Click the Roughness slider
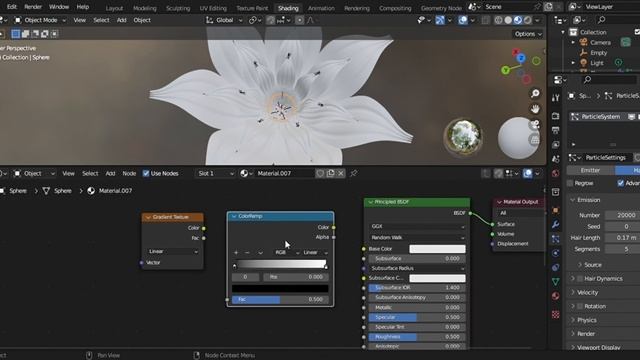Screen dimensions: 640x360 pyautogui.click(x=417, y=337)
